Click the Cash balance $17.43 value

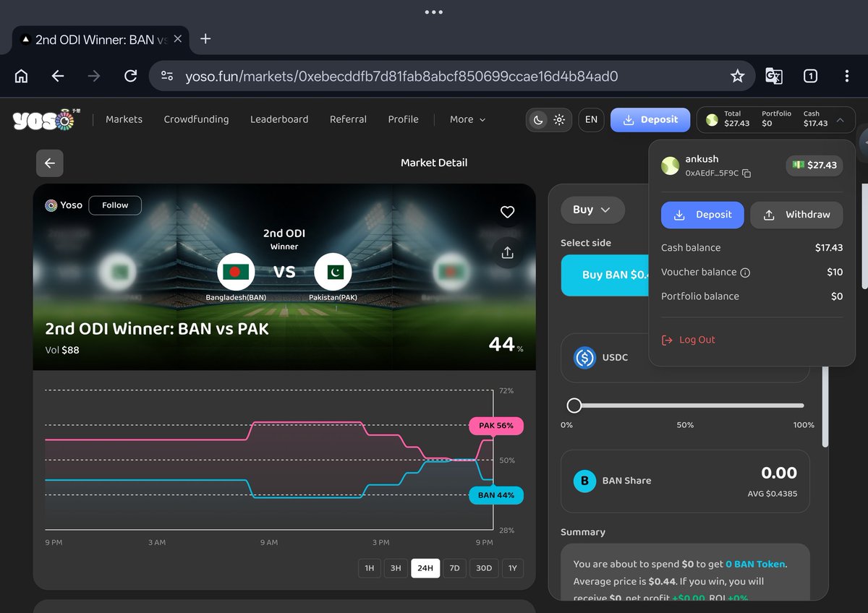click(829, 248)
